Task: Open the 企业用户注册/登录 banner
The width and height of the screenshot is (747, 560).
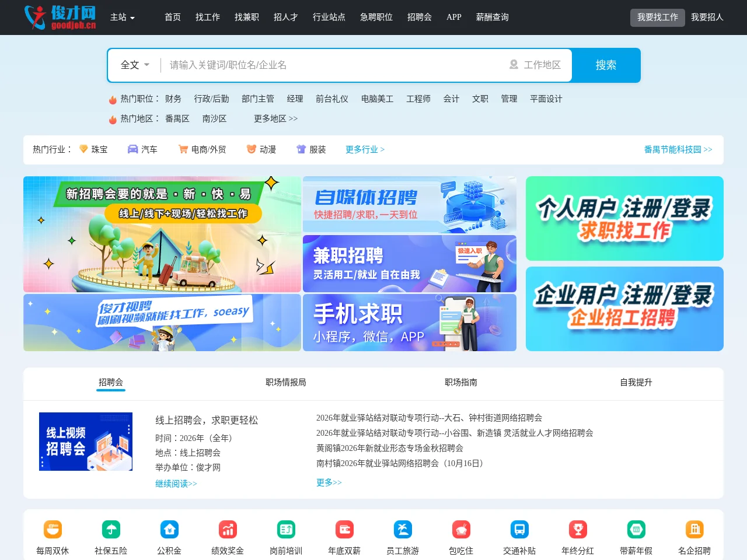Action: point(624,309)
